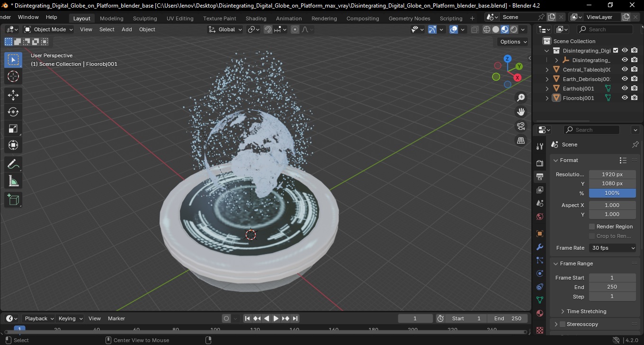Select the Measure tool
This screenshot has width=644, height=345.
tap(13, 181)
